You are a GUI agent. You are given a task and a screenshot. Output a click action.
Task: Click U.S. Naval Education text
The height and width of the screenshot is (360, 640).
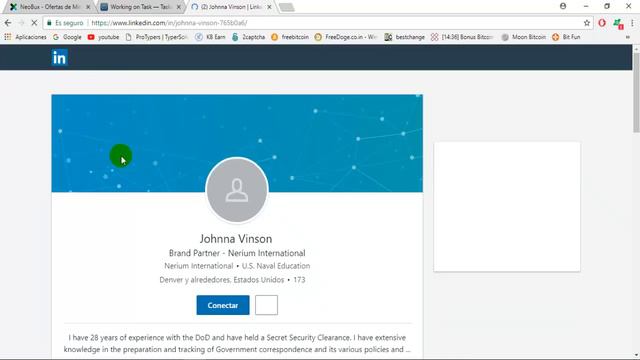pos(276,266)
